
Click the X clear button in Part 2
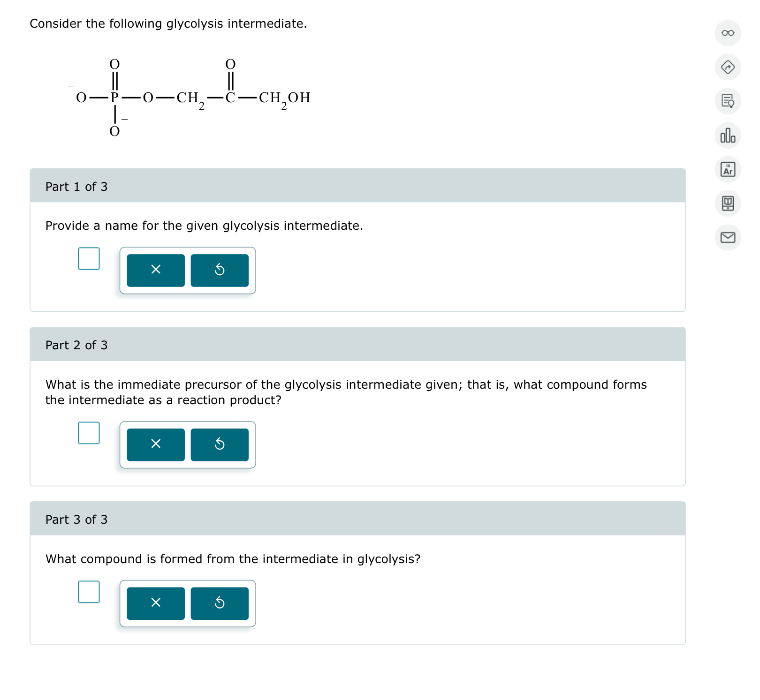tap(155, 444)
